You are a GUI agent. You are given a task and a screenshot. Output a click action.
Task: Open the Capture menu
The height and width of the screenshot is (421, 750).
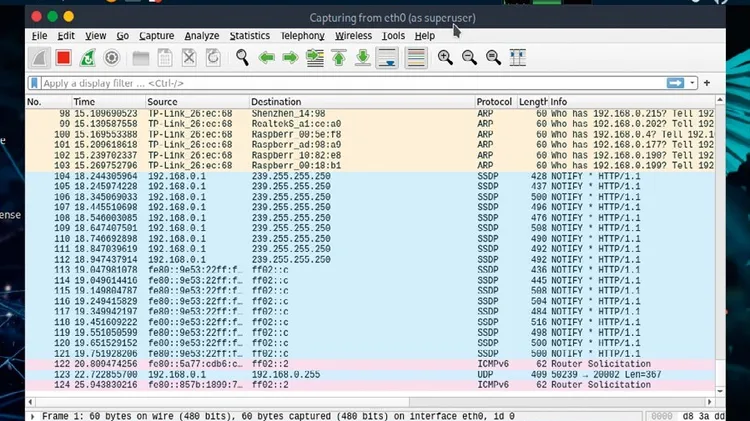coord(156,36)
